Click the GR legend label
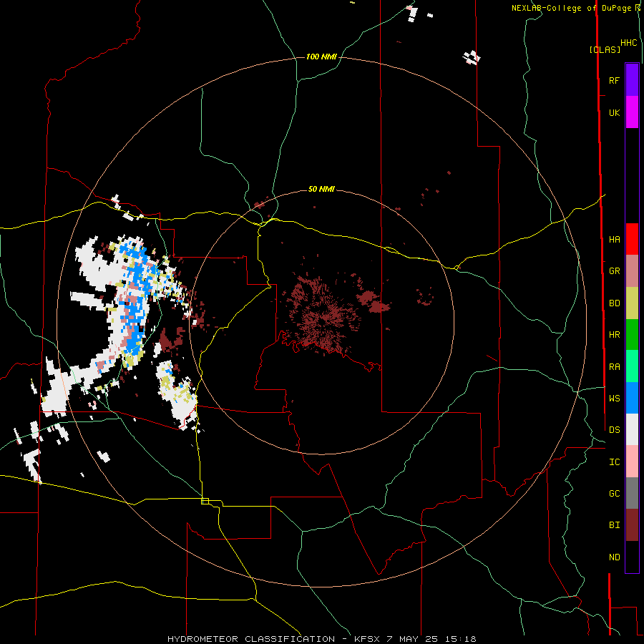This screenshot has height=644, width=644. click(x=614, y=271)
